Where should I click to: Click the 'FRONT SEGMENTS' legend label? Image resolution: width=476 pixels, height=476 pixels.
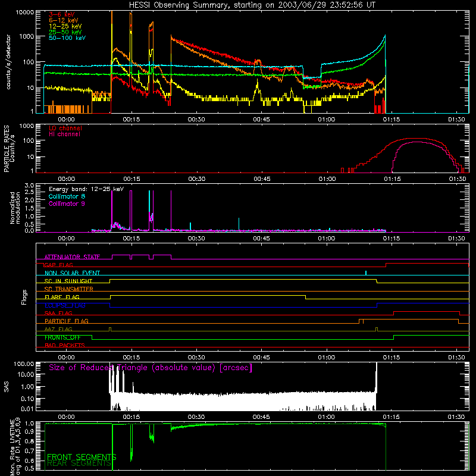pyautogui.click(x=82, y=457)
